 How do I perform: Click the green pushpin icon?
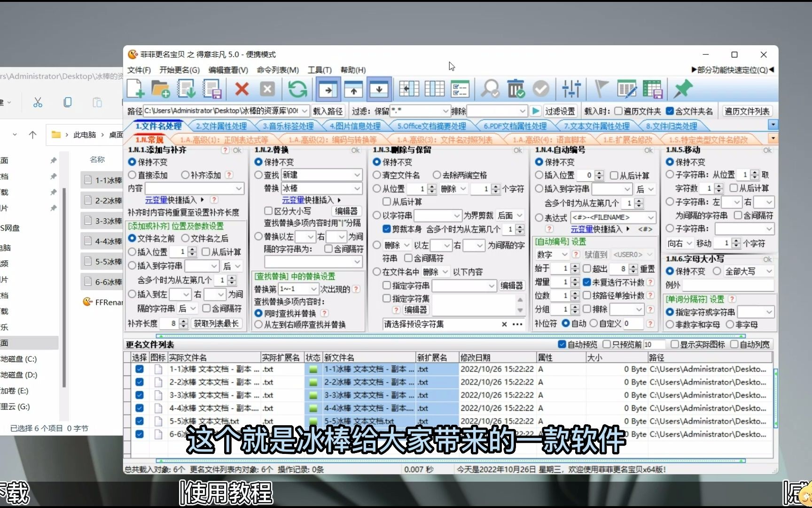pos(682,89)
